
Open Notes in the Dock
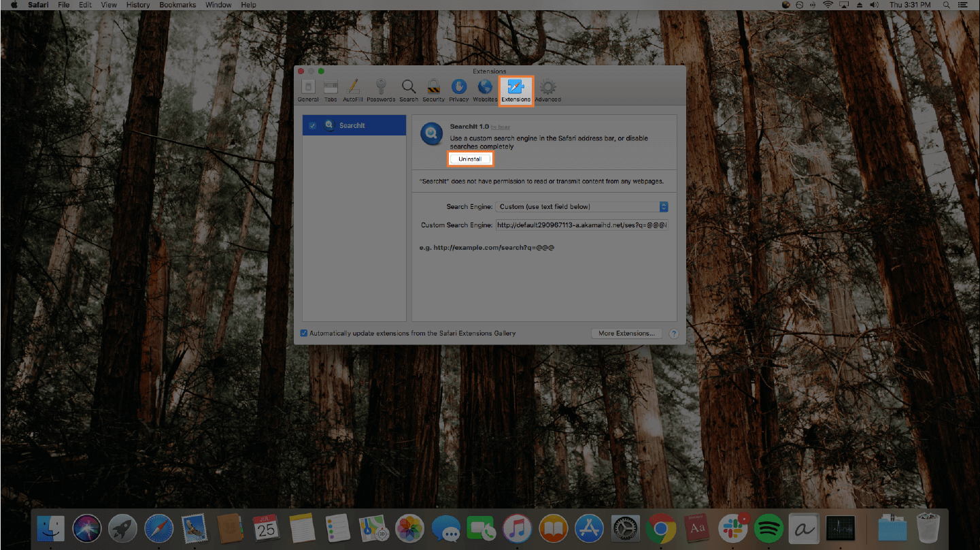point(301,528)
